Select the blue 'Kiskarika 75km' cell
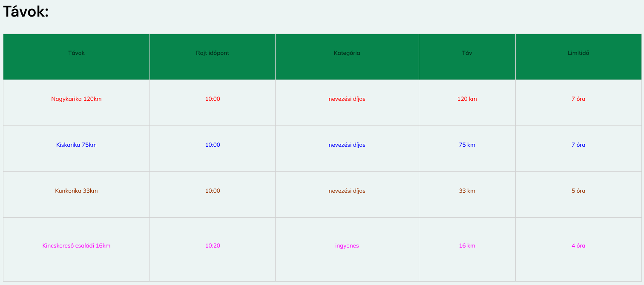The image size is (644, 285). pyautogui.click(x=76, y=145)
